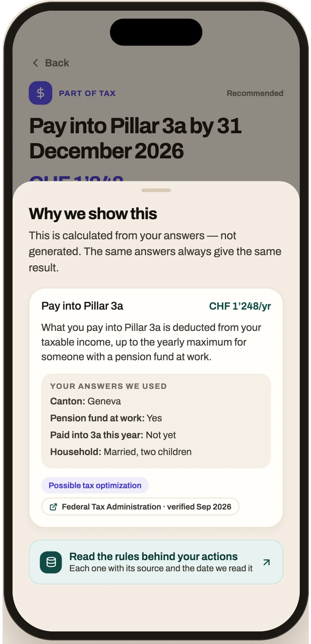This screenshot has height=644, width=311.
Task: Click the Back label text
Action: [57, 63]
